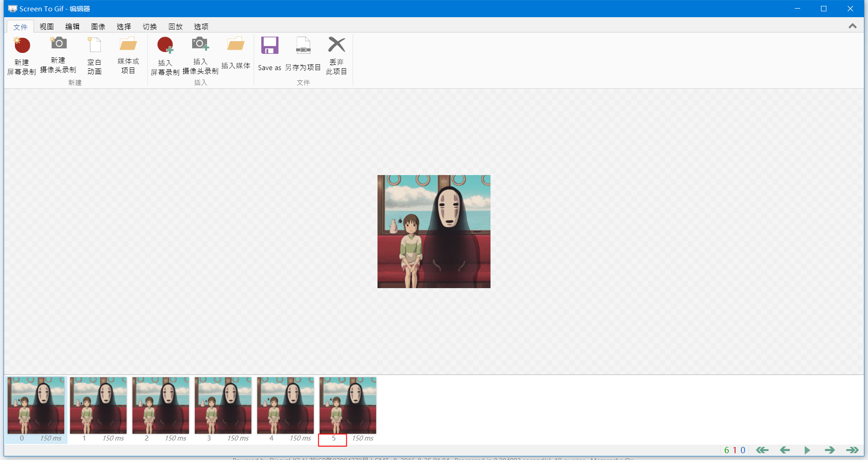The width and height of the screenshot is (868, 460).
Task: Click the Save as floppy icon
Action: pos(269,45)
